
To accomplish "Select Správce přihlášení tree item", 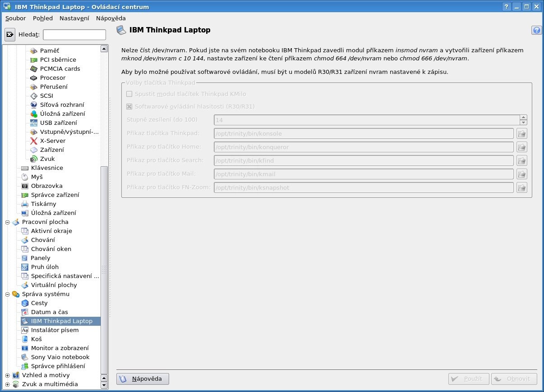I will coord(58,366).
